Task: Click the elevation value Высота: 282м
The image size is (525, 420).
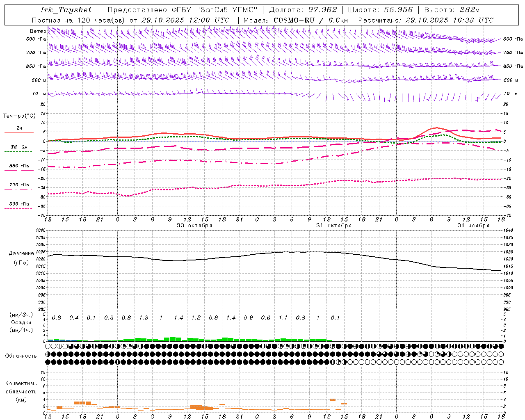Action: point(452,10)
